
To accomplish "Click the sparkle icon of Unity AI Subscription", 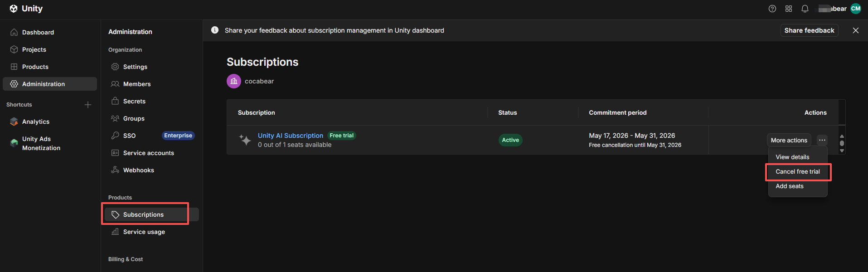I will pos(245,140).
